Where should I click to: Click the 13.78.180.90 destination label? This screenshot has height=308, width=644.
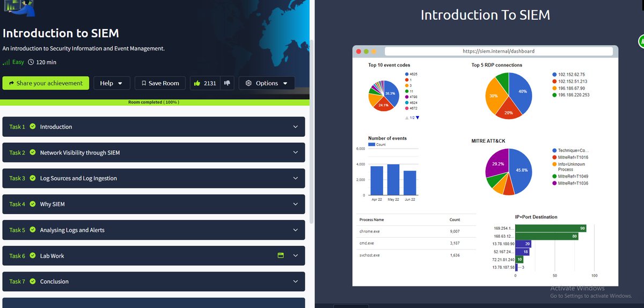[x=504, y=244]
